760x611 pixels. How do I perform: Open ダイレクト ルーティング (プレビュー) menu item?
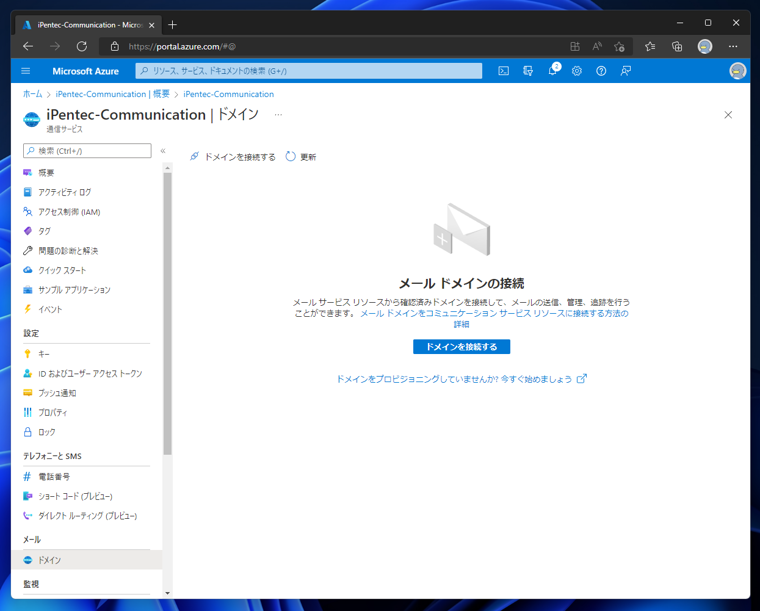coord(87,516)
